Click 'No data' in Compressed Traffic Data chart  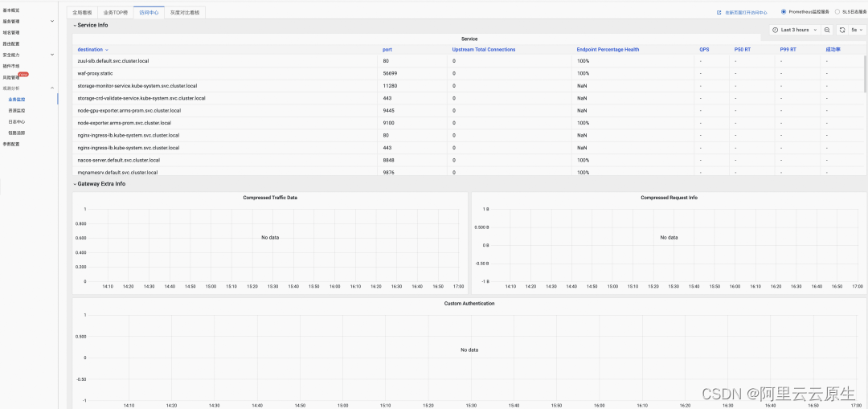click(x=270, y=237)
